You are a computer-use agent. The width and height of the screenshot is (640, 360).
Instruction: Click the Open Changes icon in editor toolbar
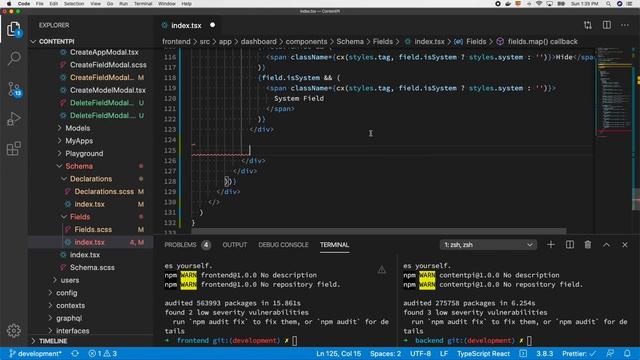[588, 25]
